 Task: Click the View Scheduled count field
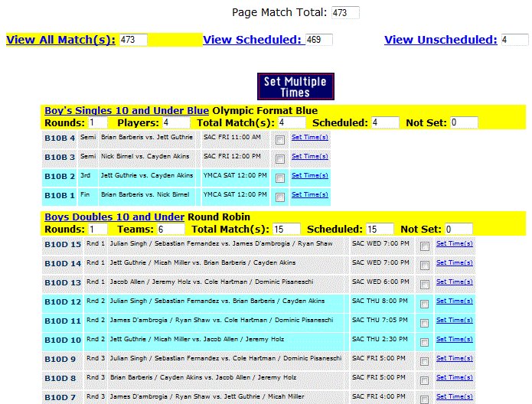(x=319, y=40)
